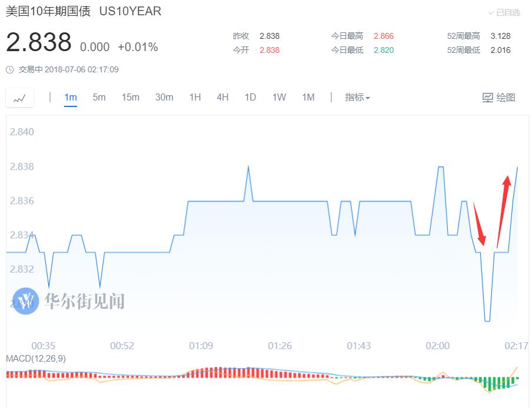
Task: Switch to the 5m timeframe
Action: pyautogui.click(x=99, y=98)
